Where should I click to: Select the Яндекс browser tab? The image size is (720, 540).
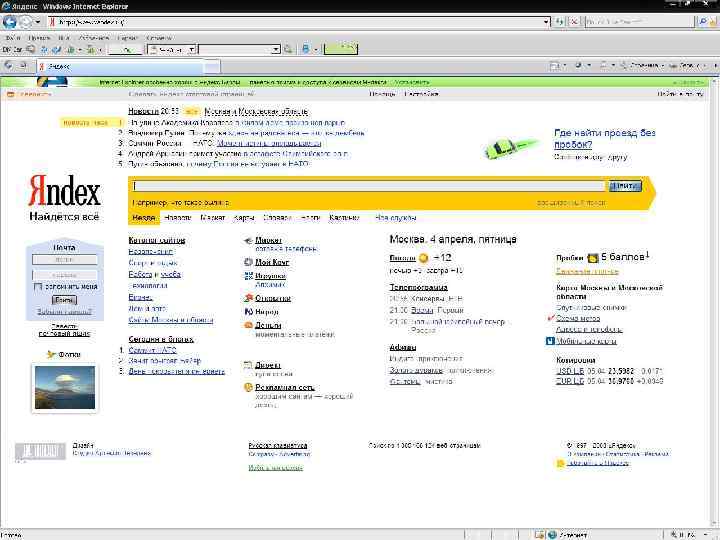click(x=119, y=66)
